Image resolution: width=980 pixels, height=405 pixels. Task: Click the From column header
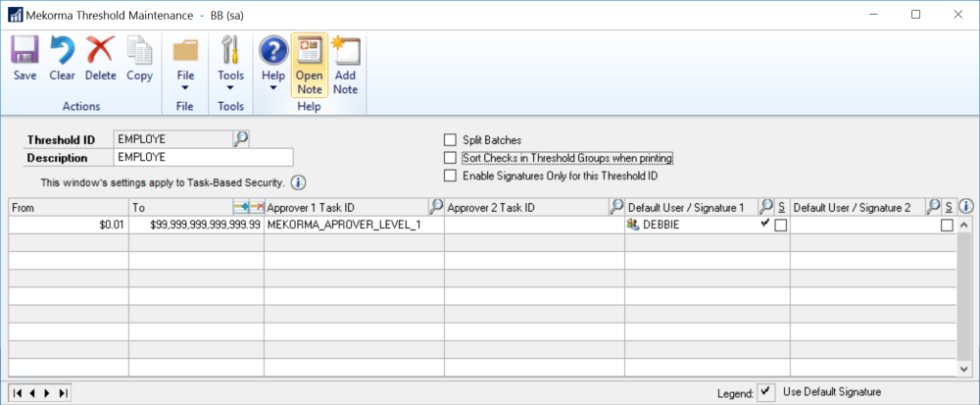pyautogui.click(x=70, y=207)
